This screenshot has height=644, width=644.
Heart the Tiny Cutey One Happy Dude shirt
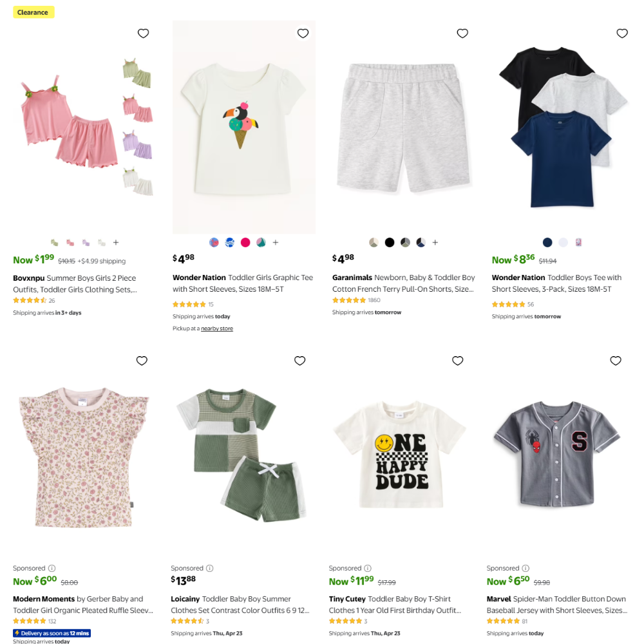[x=457, y=361]
